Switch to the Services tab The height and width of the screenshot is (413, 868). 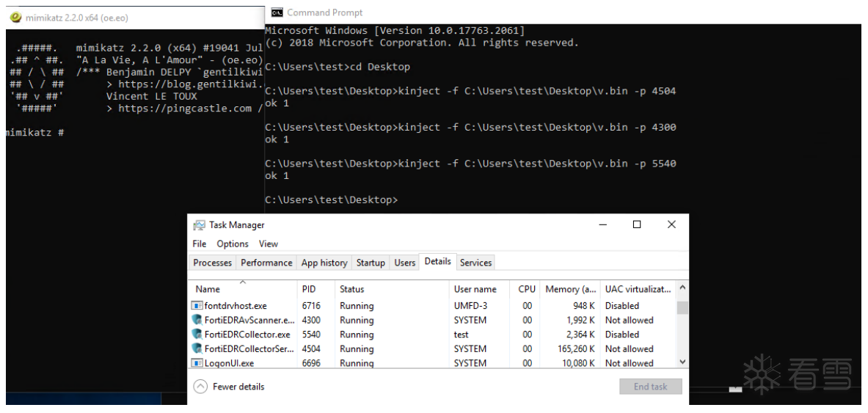point(475,263)
